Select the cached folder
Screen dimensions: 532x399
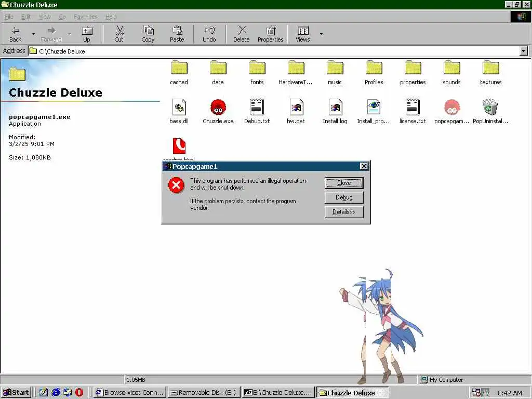point(179,73)
